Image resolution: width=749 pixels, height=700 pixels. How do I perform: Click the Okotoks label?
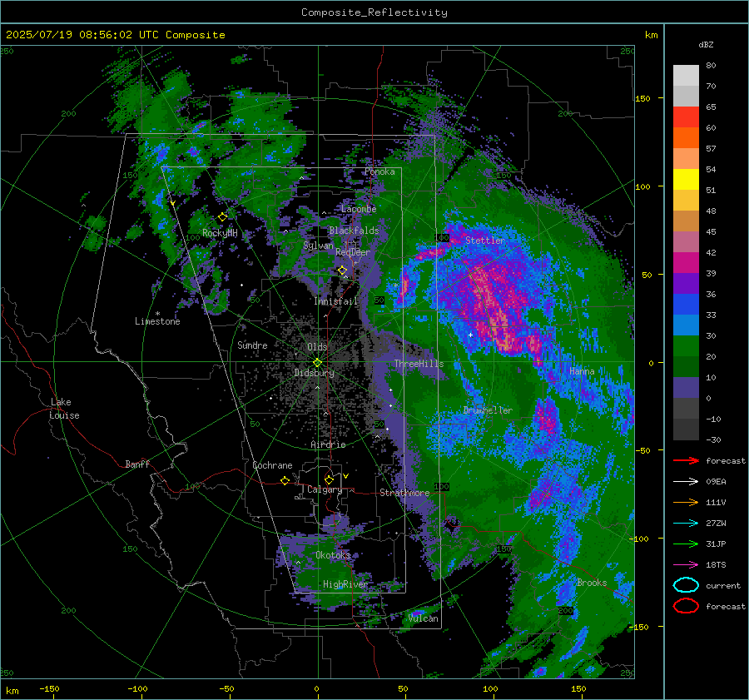333,555
